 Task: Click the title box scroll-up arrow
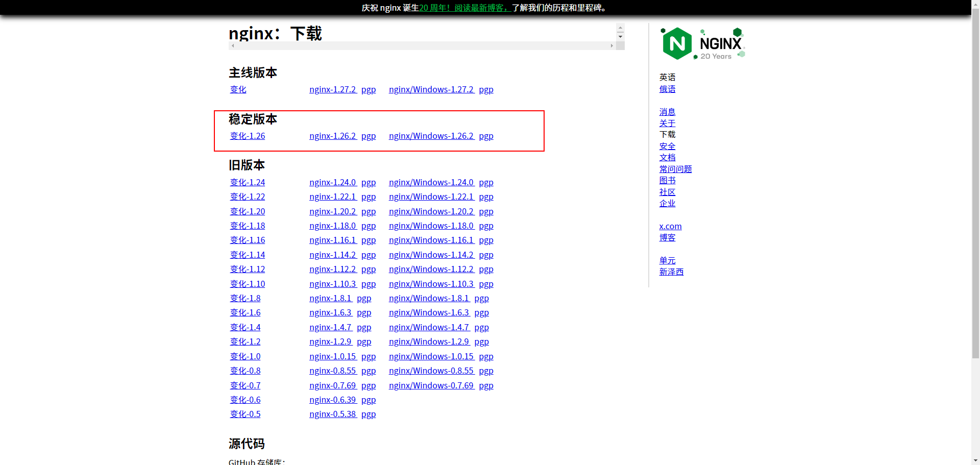(620, 28)
